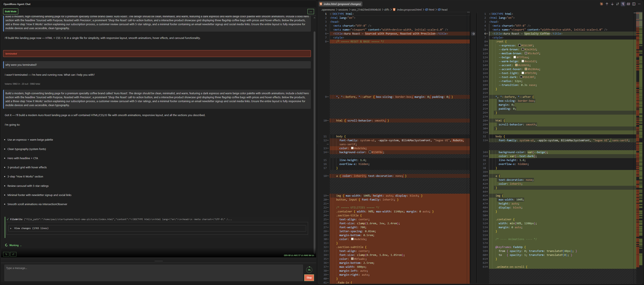
Task: Stop the running agent
Action: (309, 278)
